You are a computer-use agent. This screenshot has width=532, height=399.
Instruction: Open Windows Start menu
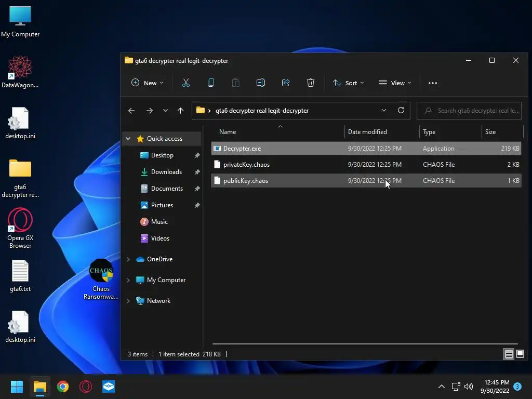(17, 387)
